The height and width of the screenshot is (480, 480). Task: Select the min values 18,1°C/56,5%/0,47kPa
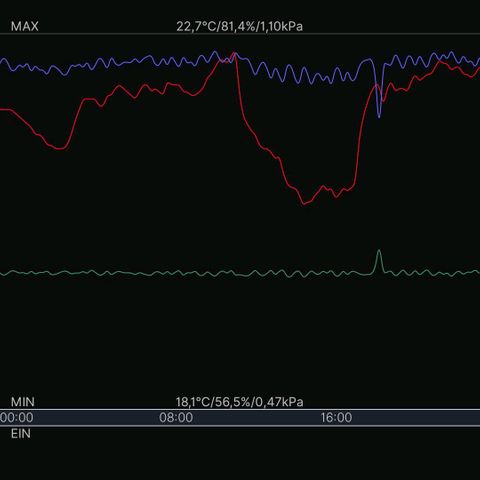point(239,402)
